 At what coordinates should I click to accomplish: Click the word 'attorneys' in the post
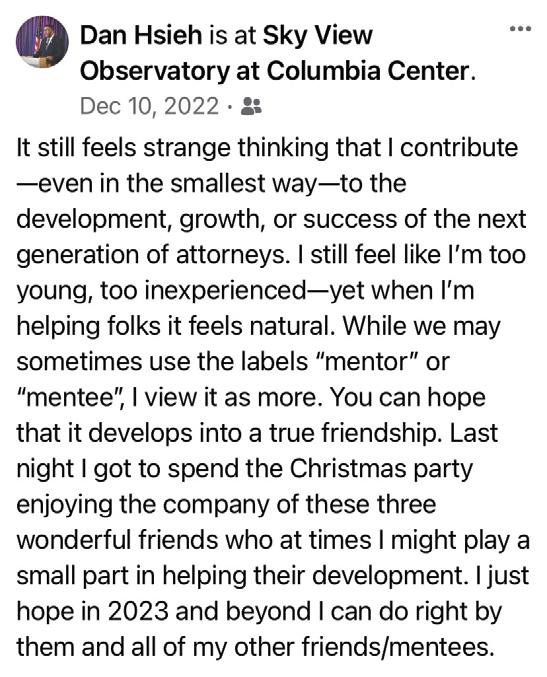pos(231,255)
